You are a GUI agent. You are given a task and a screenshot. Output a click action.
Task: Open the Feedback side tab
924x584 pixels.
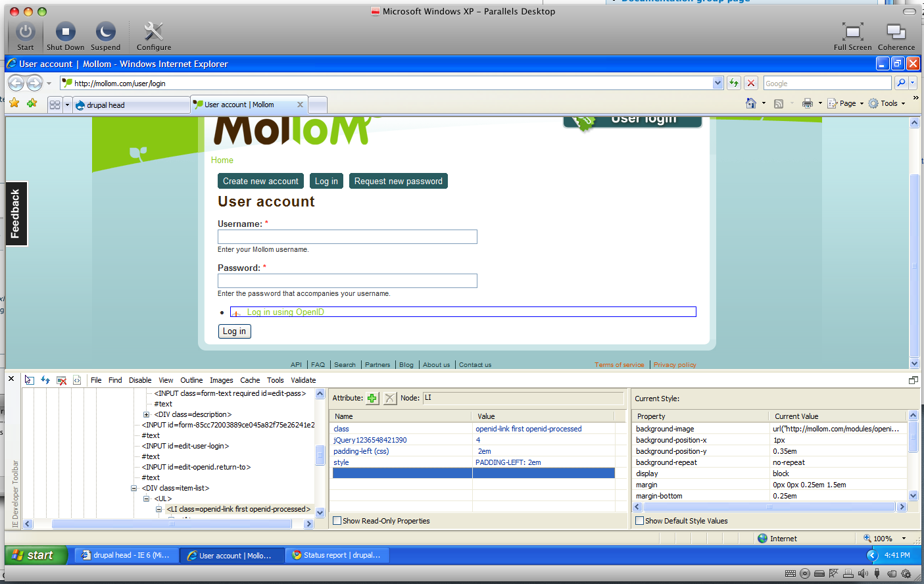(x=16, y=214)
